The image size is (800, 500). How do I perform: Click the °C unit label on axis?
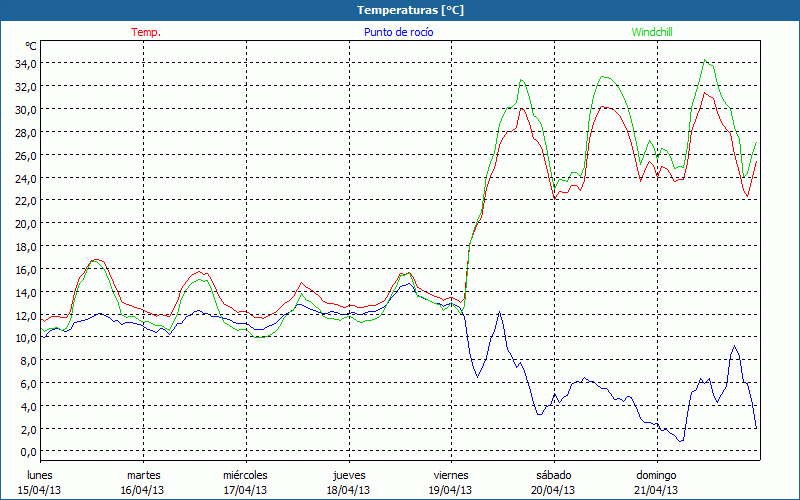31,46
